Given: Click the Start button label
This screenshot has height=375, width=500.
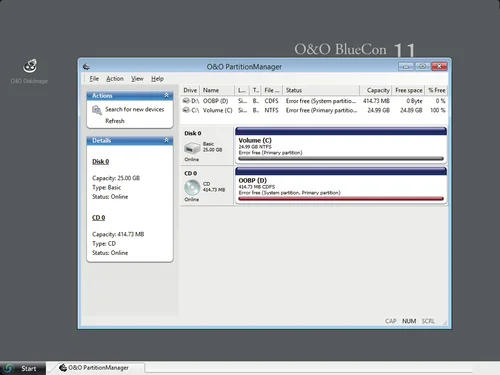Looking at the screenshot, I should (29, 368).
